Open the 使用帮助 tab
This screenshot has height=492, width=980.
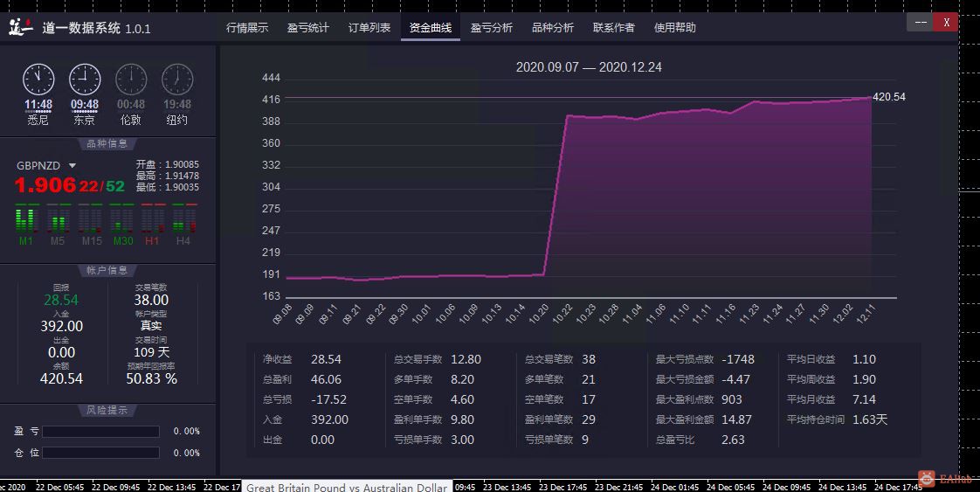pos(675,27)
